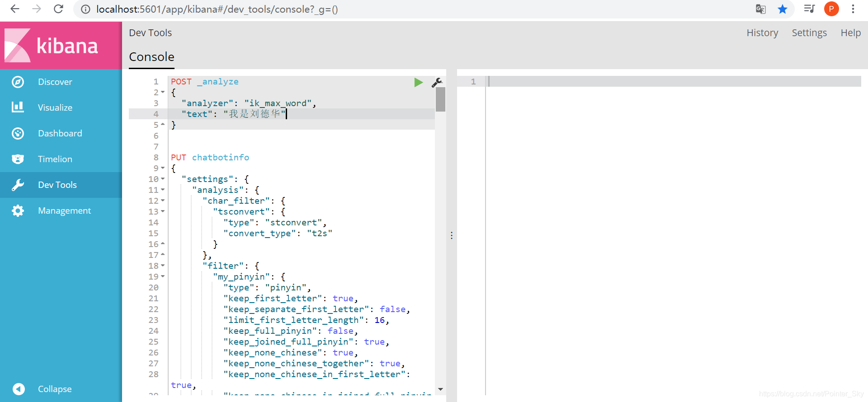Click the Dashboard gauge icon
Viewport: 868px width, 402px height.
pyautogui.click(x=18, y=133)
